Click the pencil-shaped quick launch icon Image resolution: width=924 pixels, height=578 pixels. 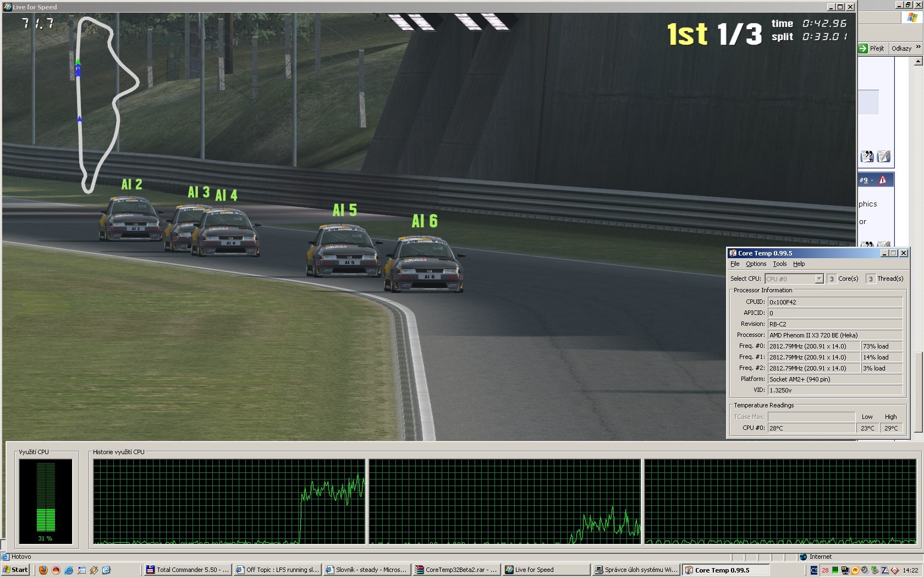[94, 570]
